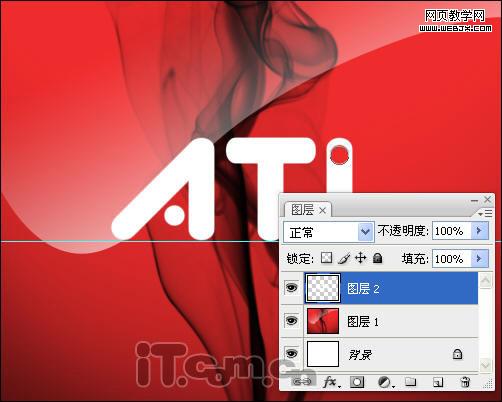The height and width of the screenshot is (402, 502).
Task: Click the 不透明度 100% value field
Action: 451,231
